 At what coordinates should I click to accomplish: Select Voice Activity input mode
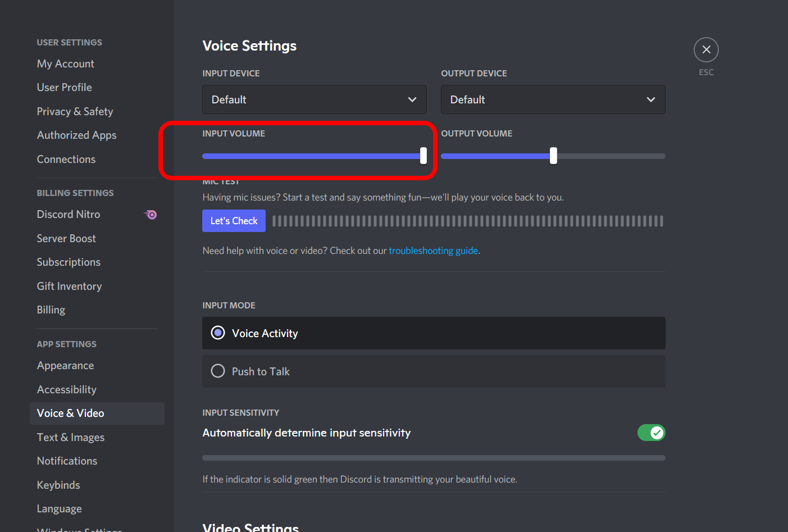(x=434, y=333)
